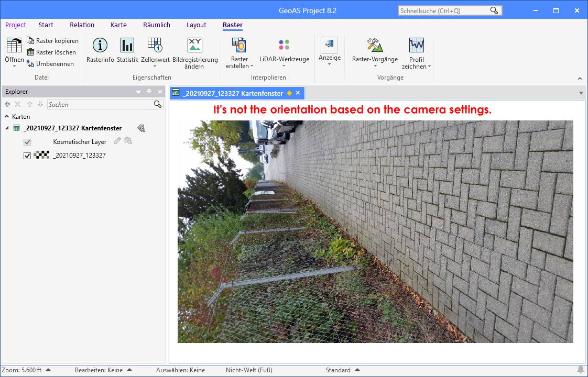
Task: Open the Statistik tool
Action: [127, 50]
